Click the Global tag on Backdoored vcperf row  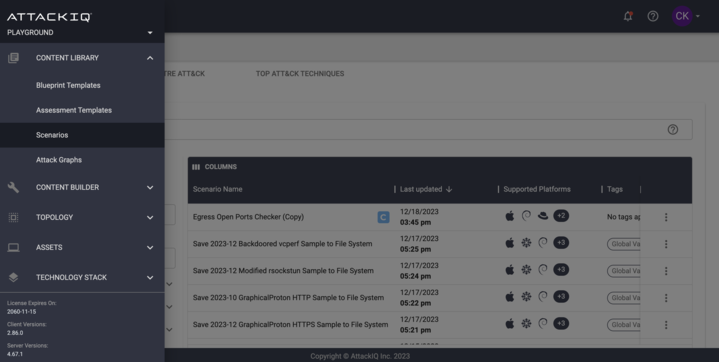point(624,244)
